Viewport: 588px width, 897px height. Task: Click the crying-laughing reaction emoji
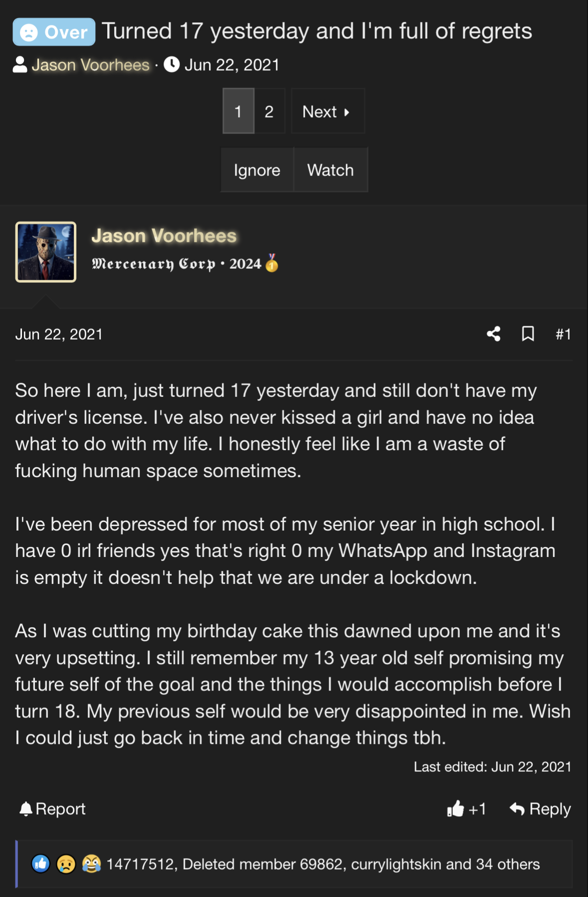point(91,864)
